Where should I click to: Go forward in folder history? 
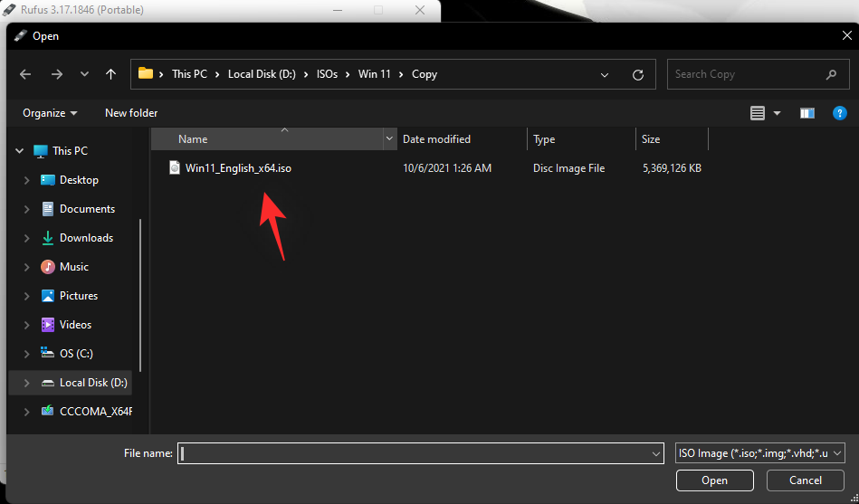pos(56,74)
